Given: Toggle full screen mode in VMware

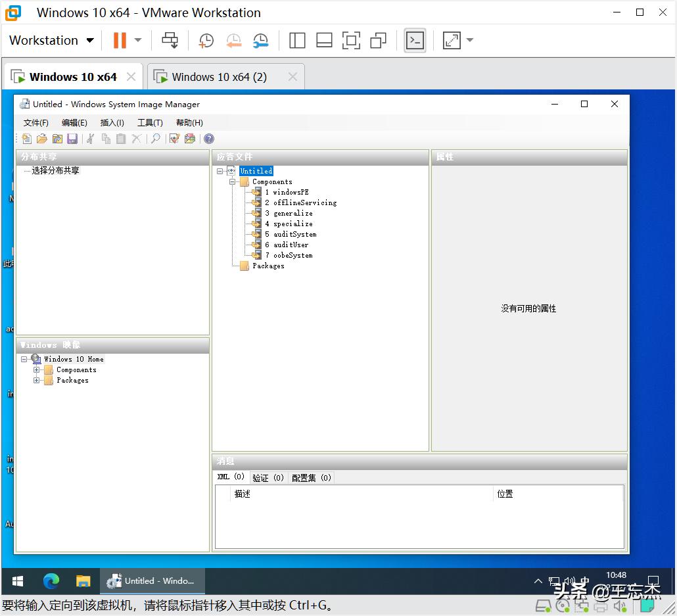Looking at the screenshot, I should [351, 40].
